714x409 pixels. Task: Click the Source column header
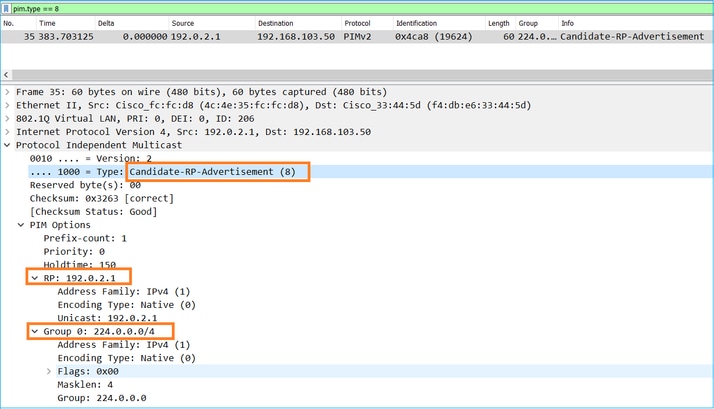[183, 23]
